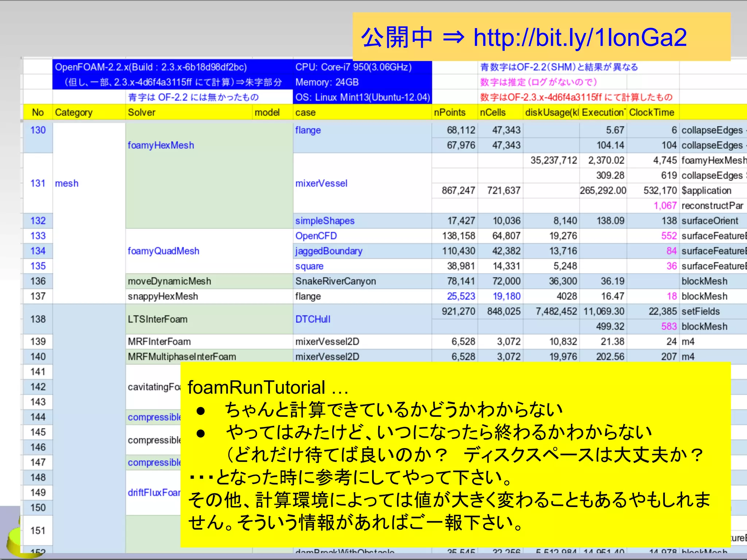The height and width of the screenshot is (560, 747).
Task: Select row number 151
Action: (x=38, y=530)
